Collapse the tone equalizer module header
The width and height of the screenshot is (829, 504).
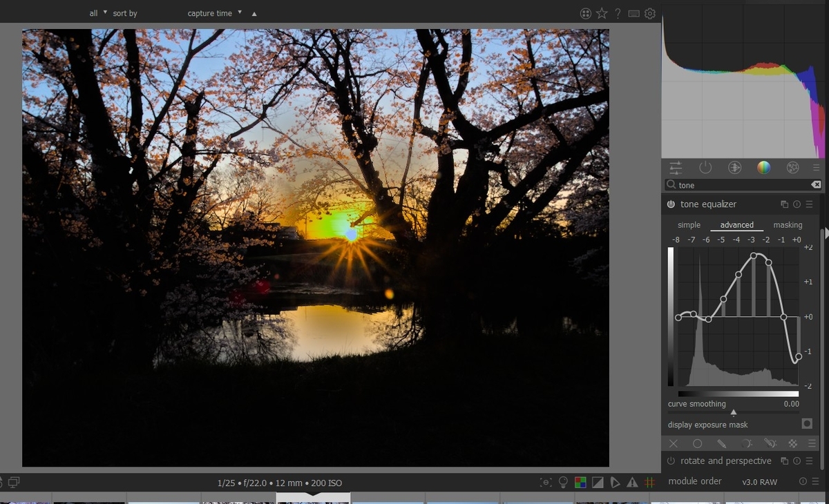pos(708,204)
